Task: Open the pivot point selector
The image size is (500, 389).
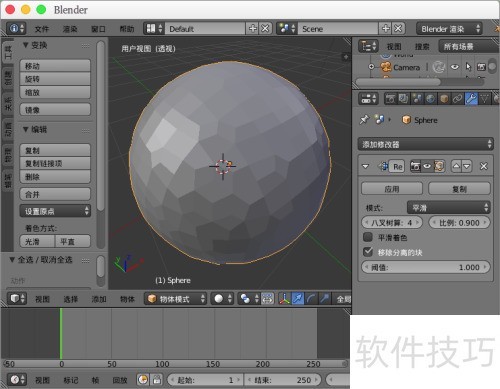Action: tap(249, 299)
